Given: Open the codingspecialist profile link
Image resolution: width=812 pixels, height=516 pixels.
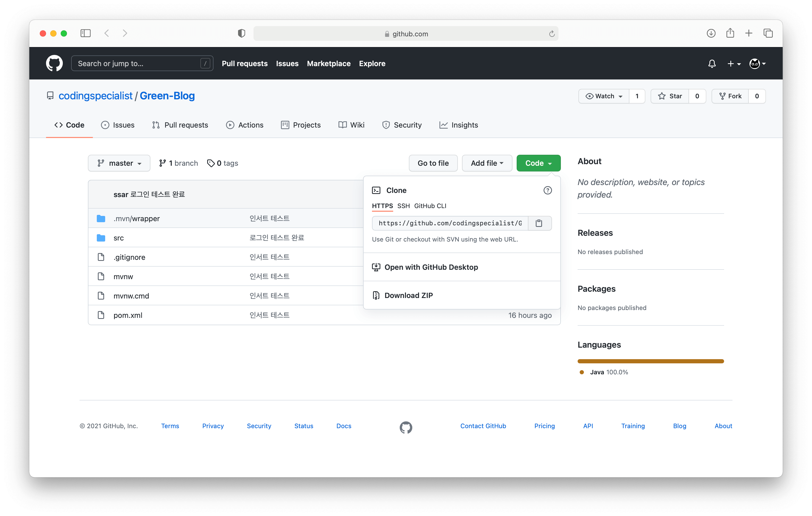Looking at the screenshot, I should coord(95,96).
